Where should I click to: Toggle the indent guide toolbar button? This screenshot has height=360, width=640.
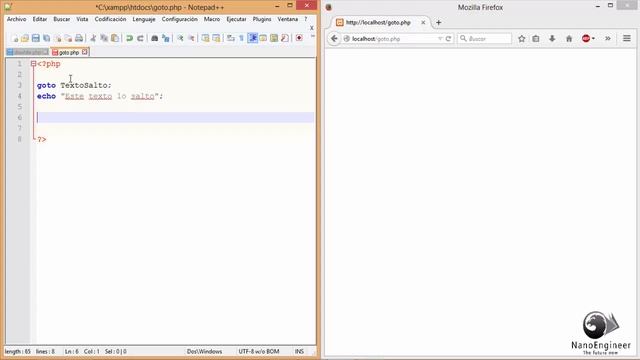[253, 38]
